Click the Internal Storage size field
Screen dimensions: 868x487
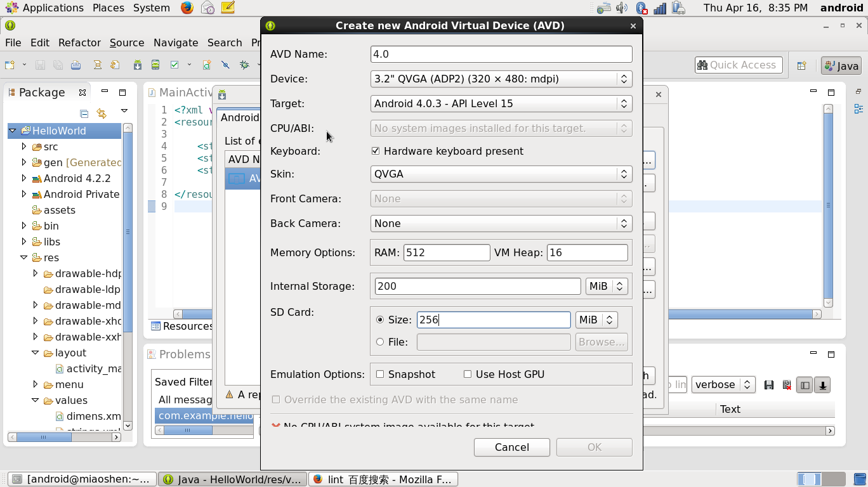coord(478,286)
